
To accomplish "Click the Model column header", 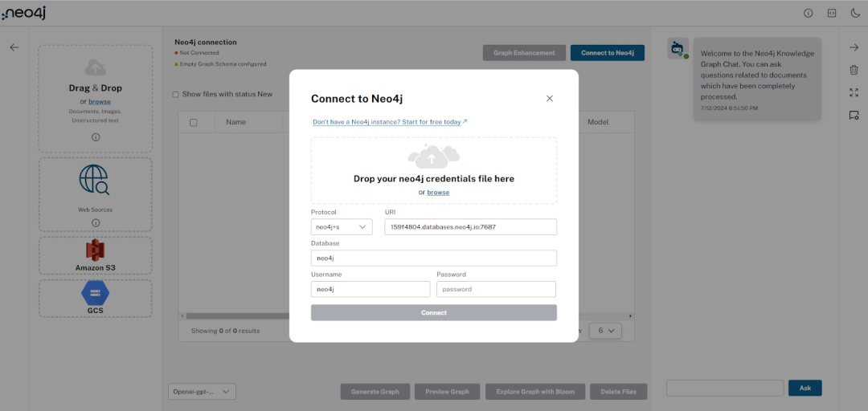I will 598,122.
